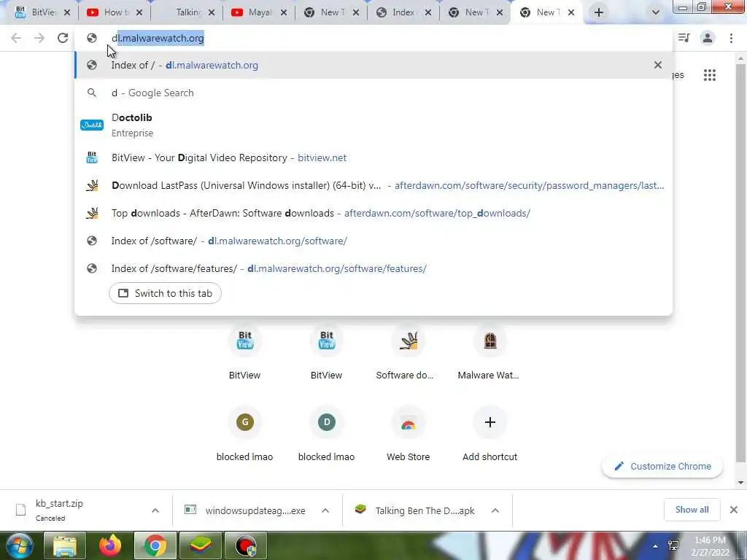Viewport: 747px width, 560px height.
Task: Click Show all downloads button
Action: pyautogui.click(x=692, y=510)
